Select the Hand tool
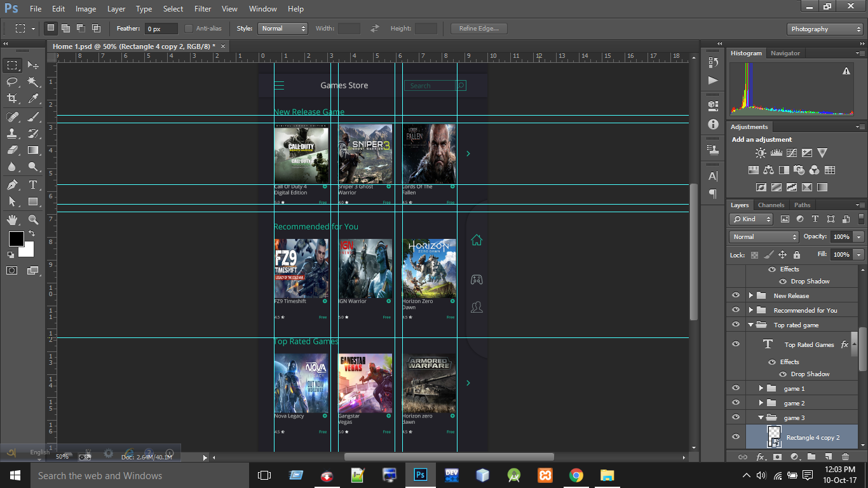 12,220
